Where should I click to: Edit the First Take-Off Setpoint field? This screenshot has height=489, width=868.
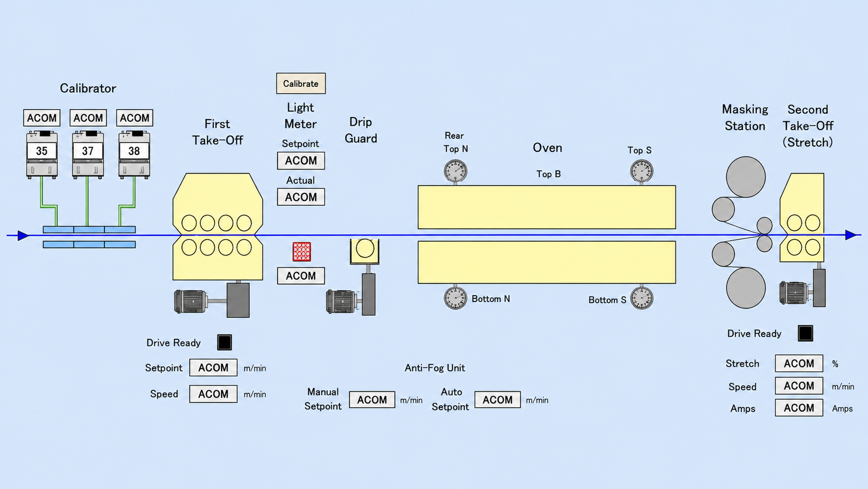click(213, 367)
